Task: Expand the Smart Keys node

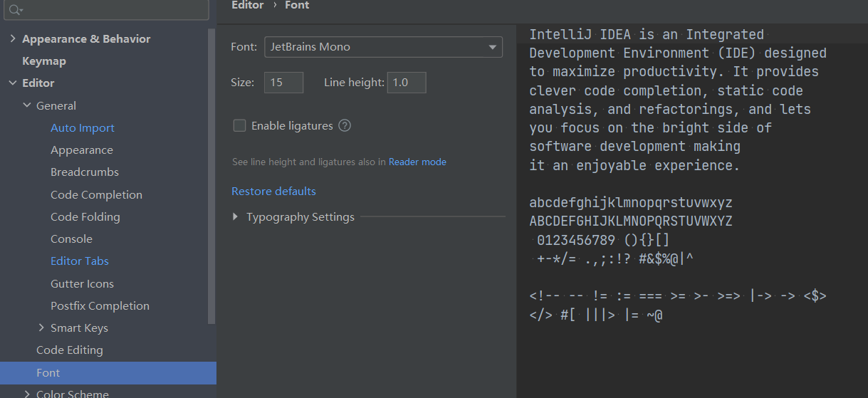Action: pos(41,328)
